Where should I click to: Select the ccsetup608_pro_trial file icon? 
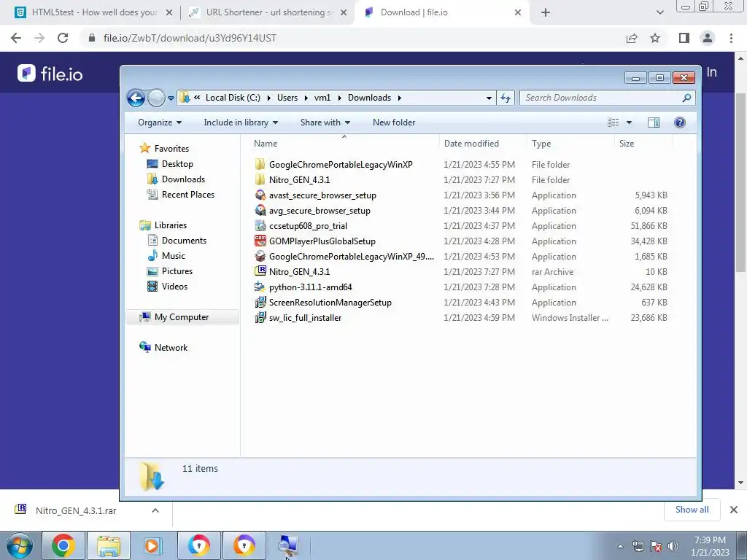point(260,226)
